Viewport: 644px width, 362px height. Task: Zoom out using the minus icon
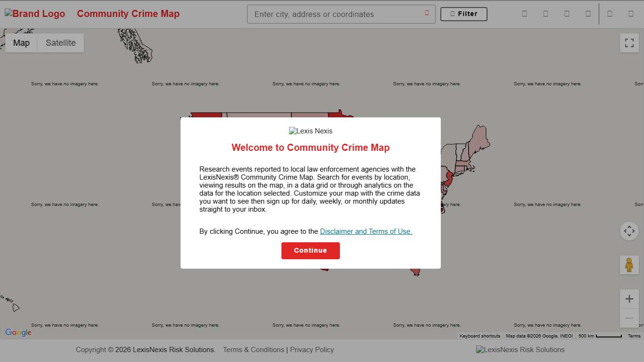click(629, 318)
